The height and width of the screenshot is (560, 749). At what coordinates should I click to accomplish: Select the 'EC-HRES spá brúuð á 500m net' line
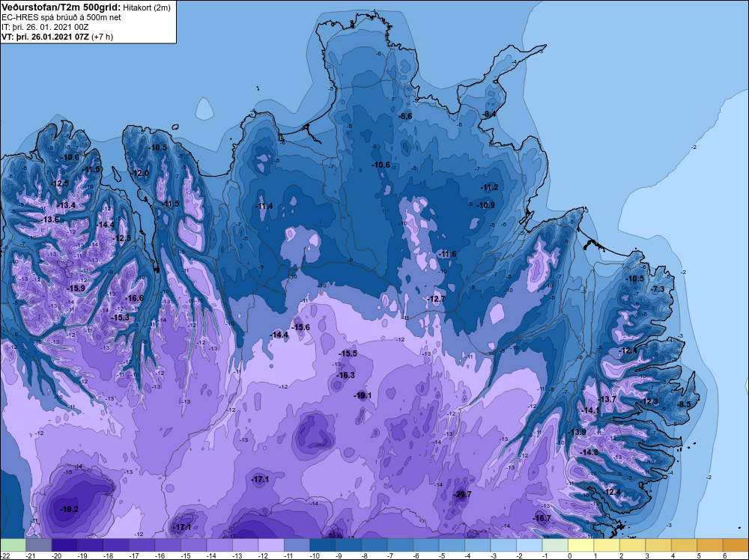click(61, 17)
